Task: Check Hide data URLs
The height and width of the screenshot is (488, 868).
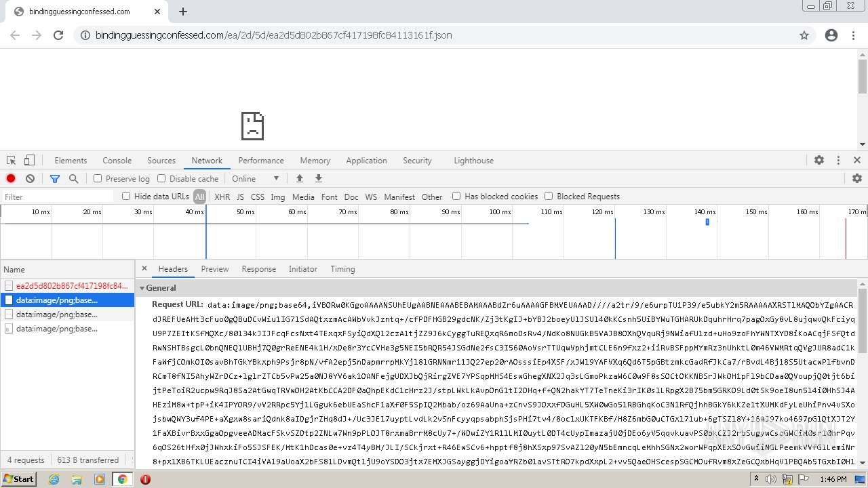Action: [126, 196]
